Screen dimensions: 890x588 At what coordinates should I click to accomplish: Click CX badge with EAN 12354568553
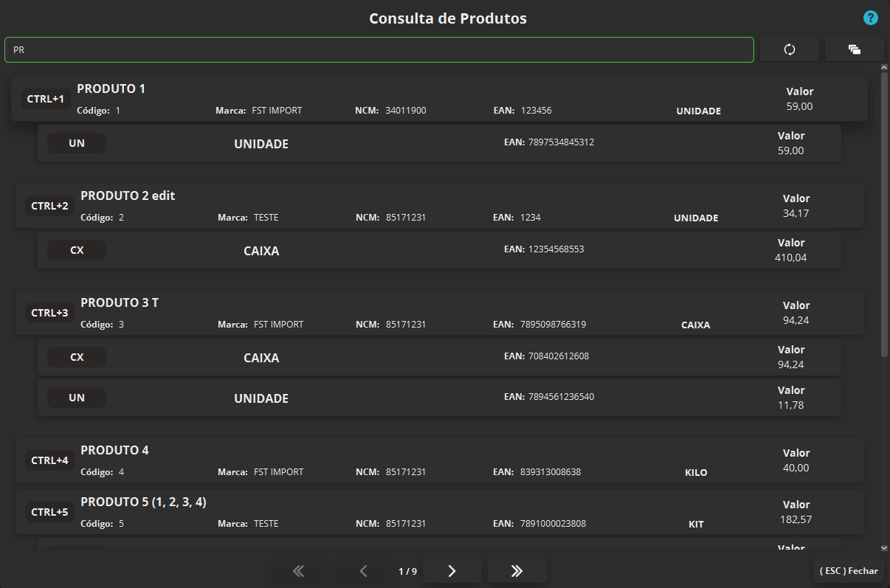click(x=77, y=250)
